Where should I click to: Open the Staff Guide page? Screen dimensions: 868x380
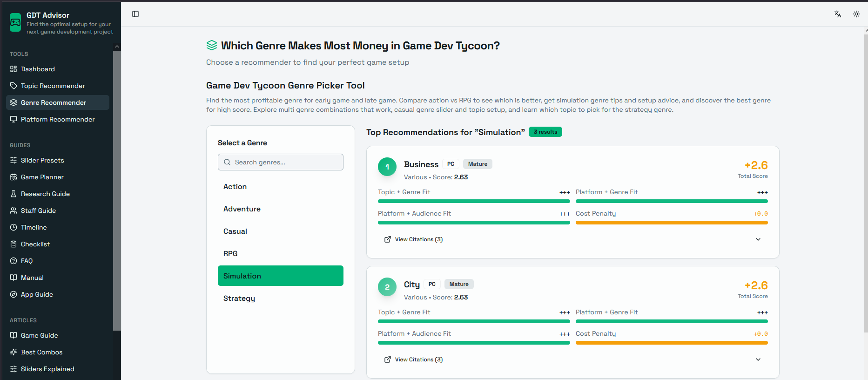tap(58, 210)
